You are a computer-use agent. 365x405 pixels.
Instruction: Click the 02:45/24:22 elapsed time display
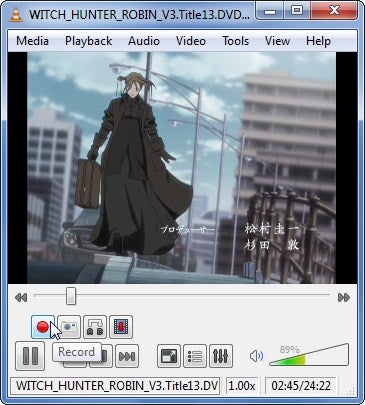pyautogui.click(x=301, y=386)
